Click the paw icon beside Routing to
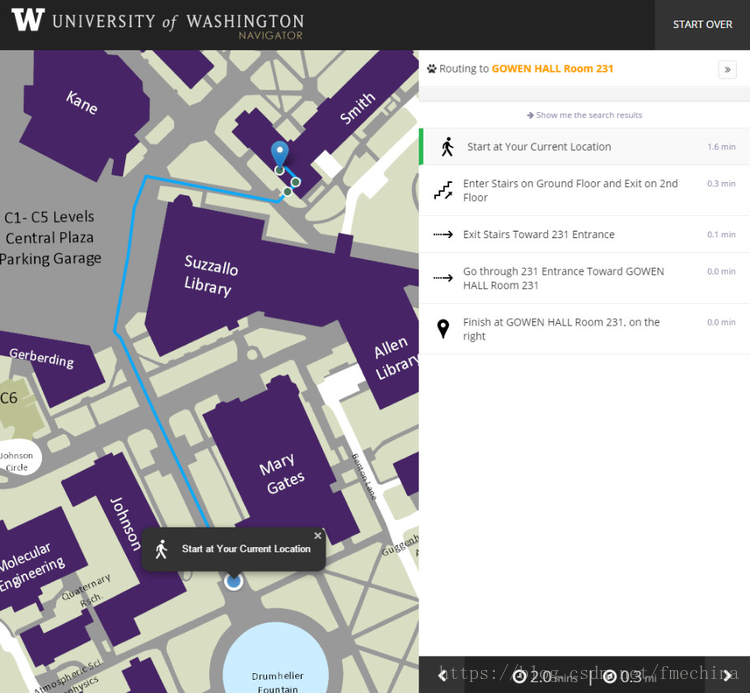Image resolution: width=750 pixels, height=693 pixels. click(432, 69)
